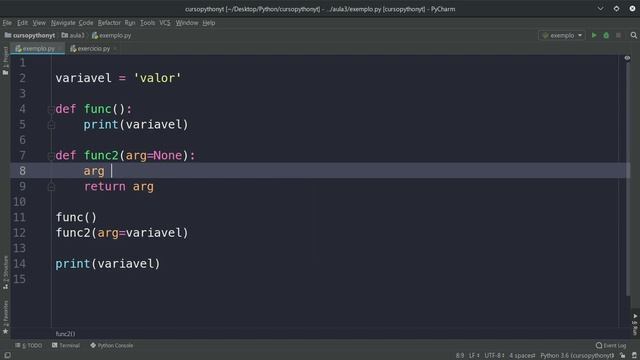This screenshot has width=640, height=360.
Task: Switch to the exemplo.py editor tab
Action: tap(38, 49)
